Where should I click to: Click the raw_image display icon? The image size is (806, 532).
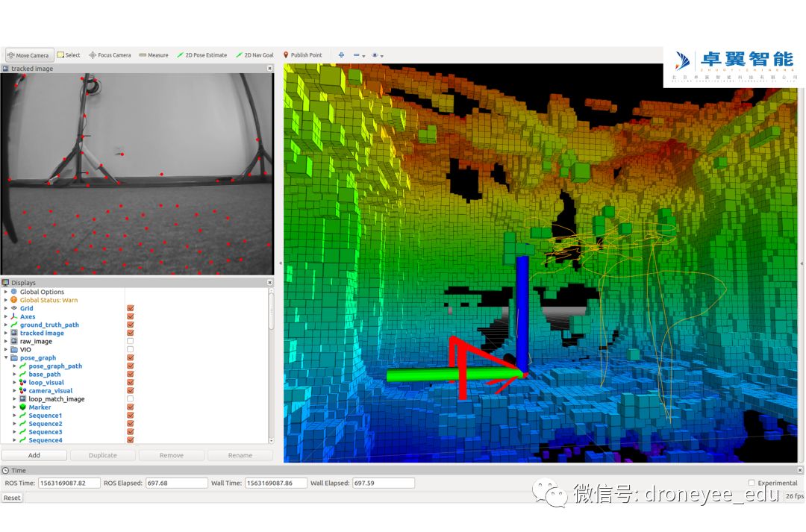pyautogui.click(x=14, y=341)
